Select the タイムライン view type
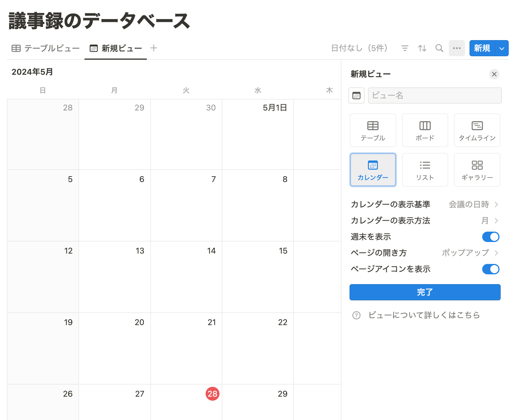The image size is (522, 420). pos(477,130)
